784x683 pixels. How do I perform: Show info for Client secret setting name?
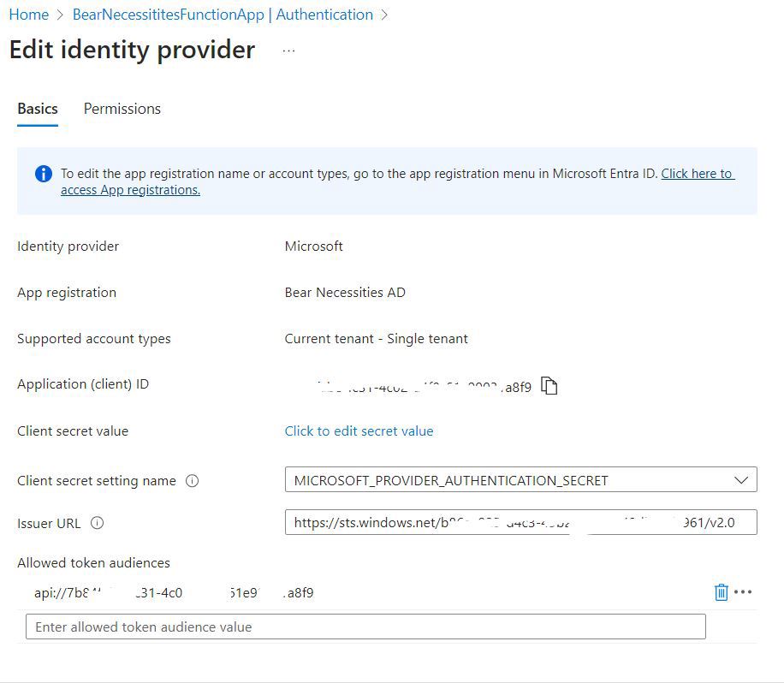(192, 480)
